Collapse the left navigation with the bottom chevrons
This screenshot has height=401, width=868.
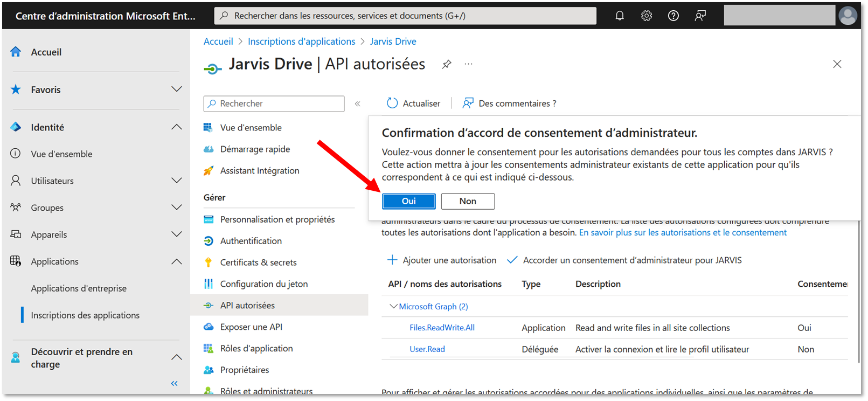tap(174, 383)
